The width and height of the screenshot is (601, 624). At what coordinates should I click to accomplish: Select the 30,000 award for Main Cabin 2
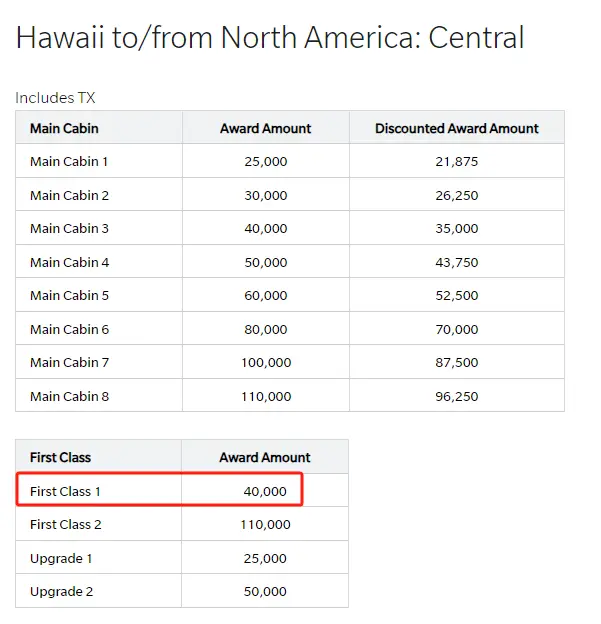coord(265,195)
